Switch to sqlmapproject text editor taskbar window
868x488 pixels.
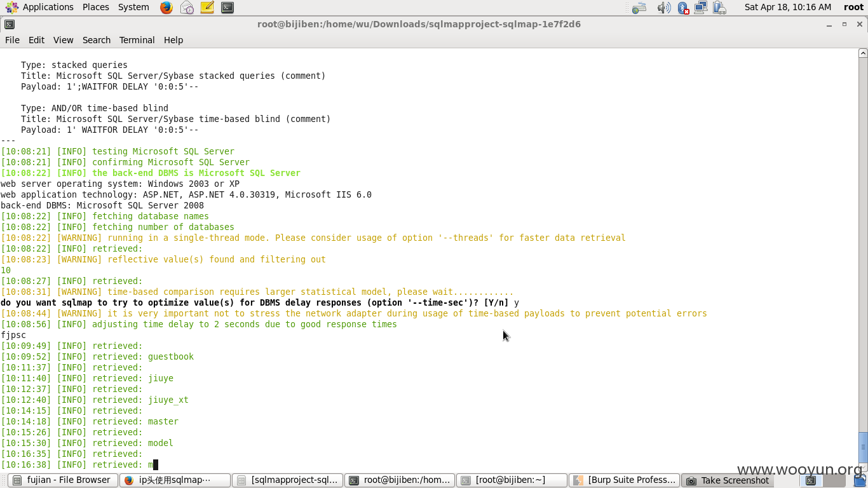tap(287, 480)
